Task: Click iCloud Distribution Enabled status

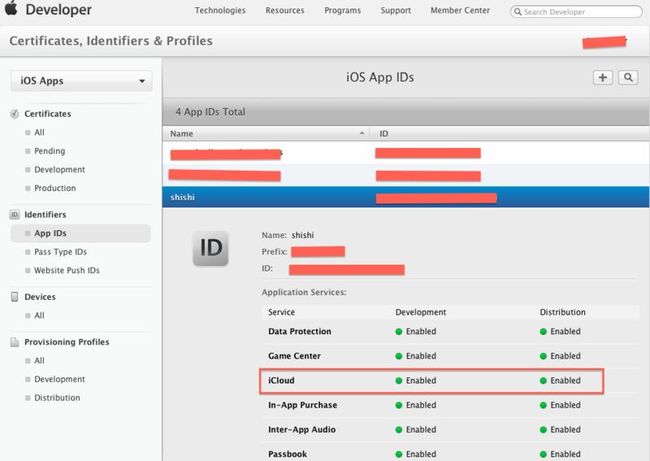Action: click(x=560, y=381)
